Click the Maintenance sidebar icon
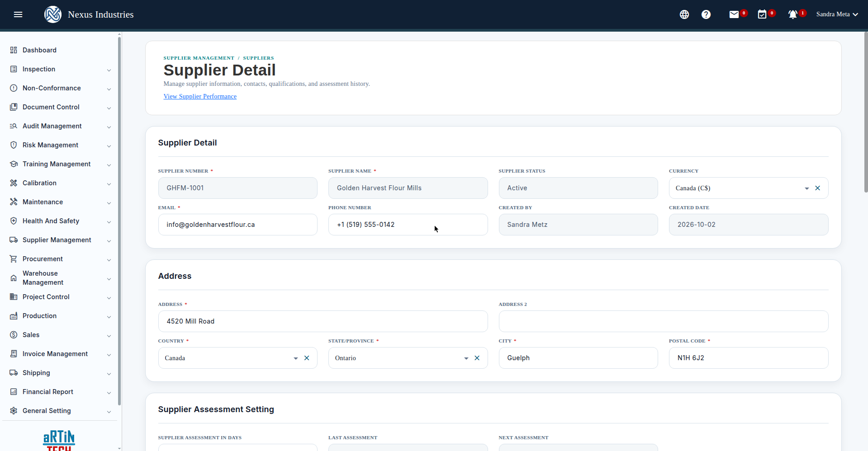 [x=14, y=202]
